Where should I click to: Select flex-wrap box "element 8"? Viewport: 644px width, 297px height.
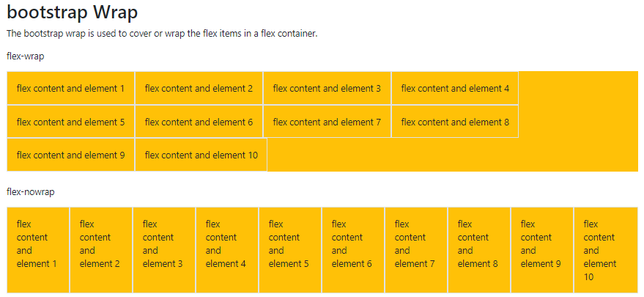(x=455, y=122)
